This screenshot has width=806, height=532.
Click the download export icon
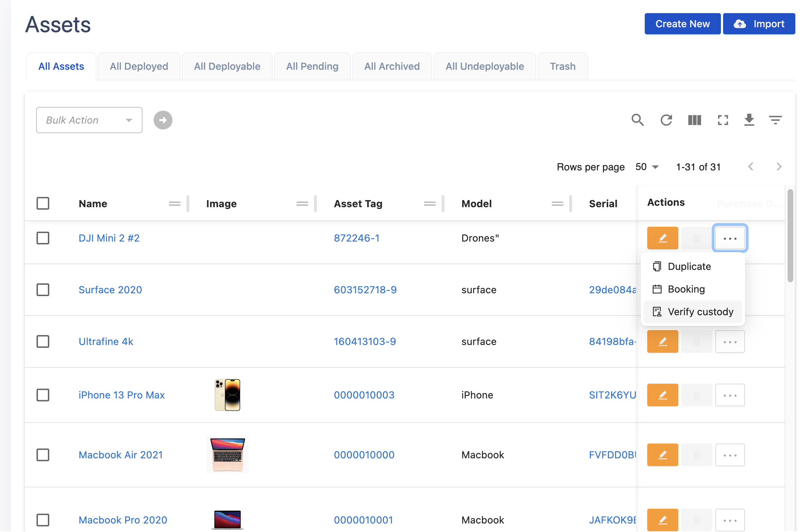pos(749,120)
